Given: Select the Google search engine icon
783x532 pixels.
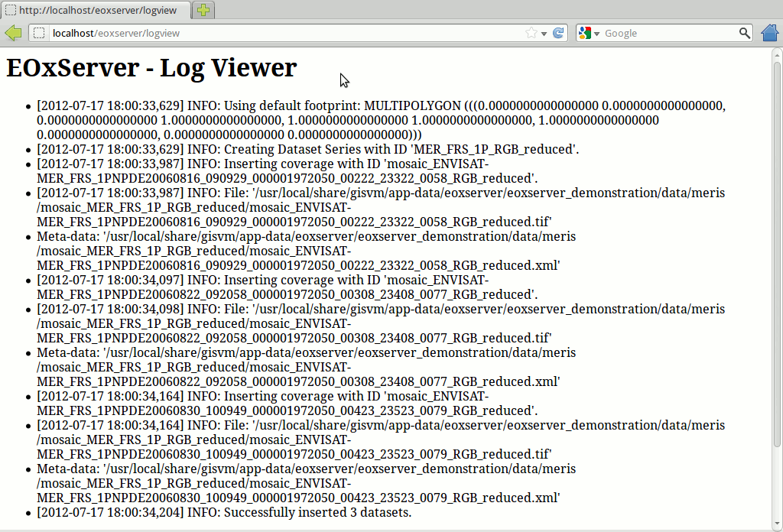Looking at the screenshot, I should click(585, 33).
